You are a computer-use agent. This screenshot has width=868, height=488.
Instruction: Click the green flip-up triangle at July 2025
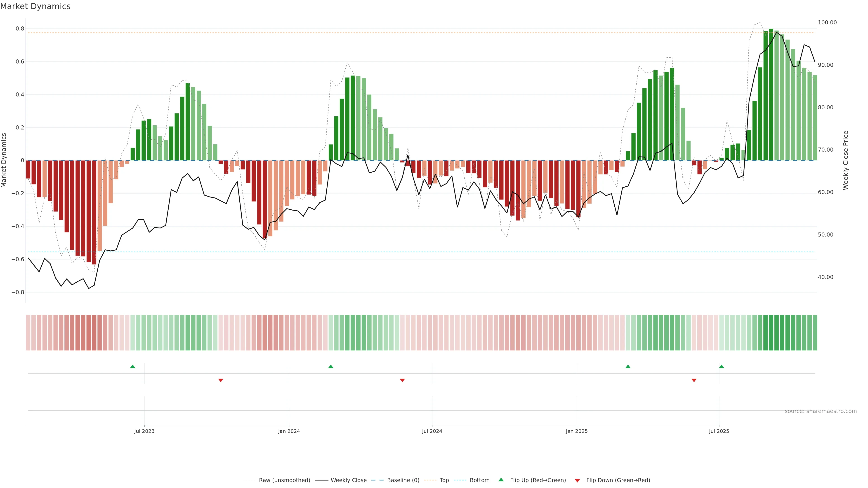click(722, 366)
